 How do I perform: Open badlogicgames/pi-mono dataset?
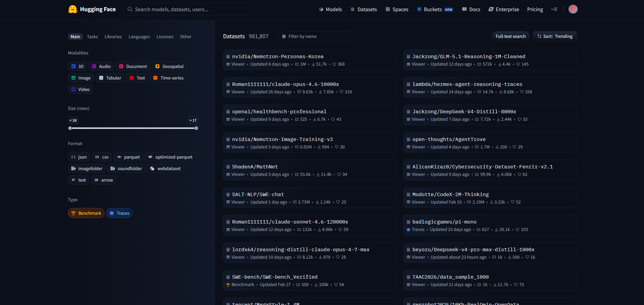point(490,225)
